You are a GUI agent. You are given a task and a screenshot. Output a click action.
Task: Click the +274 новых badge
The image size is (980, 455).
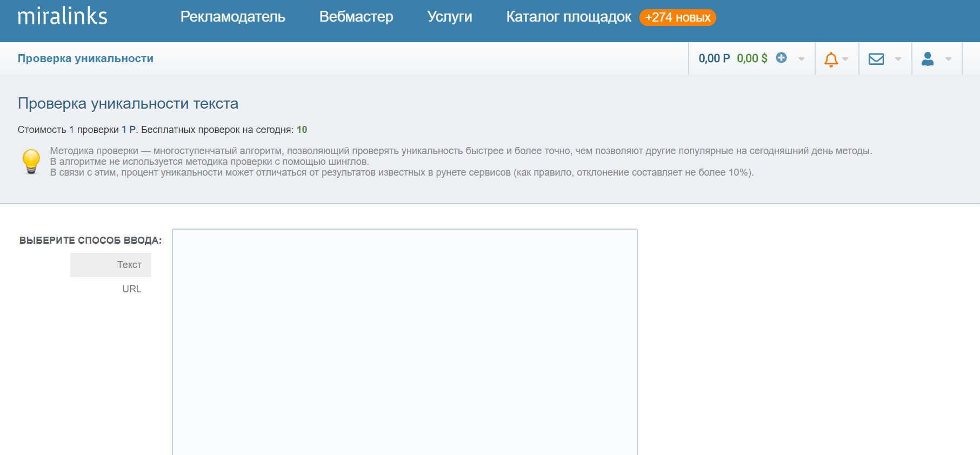click(677, 17)
